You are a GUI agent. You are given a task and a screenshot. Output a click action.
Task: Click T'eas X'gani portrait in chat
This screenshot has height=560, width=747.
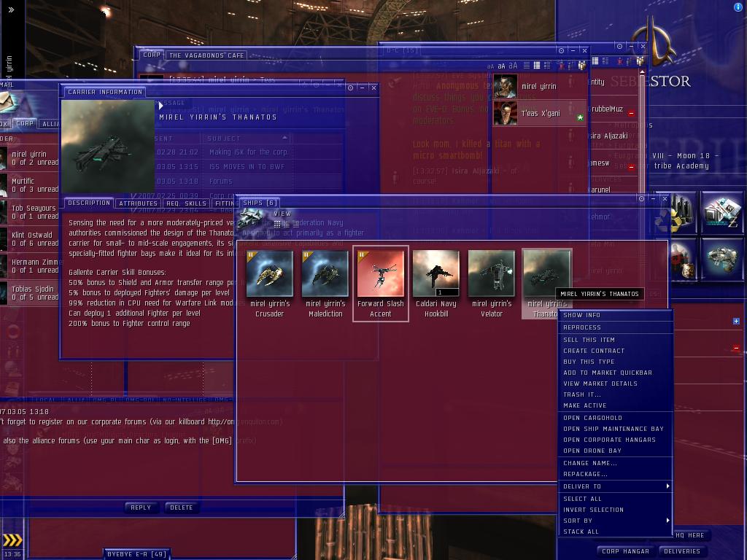[x=505, y=113]
